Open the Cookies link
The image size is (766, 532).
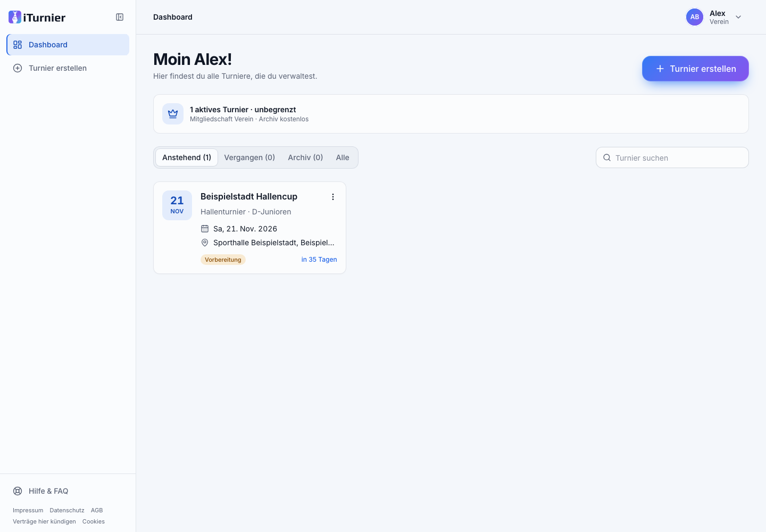click(x=94, y=521)
